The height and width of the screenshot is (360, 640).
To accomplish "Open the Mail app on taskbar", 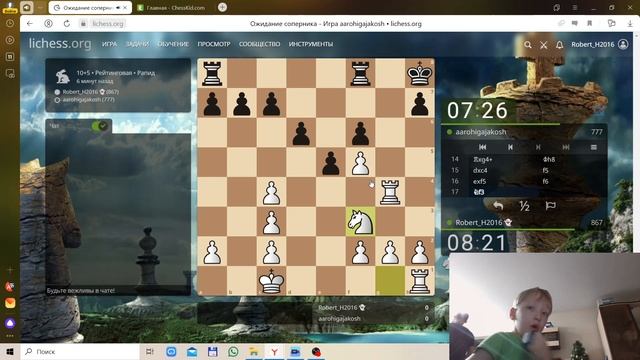I will 192,352.
